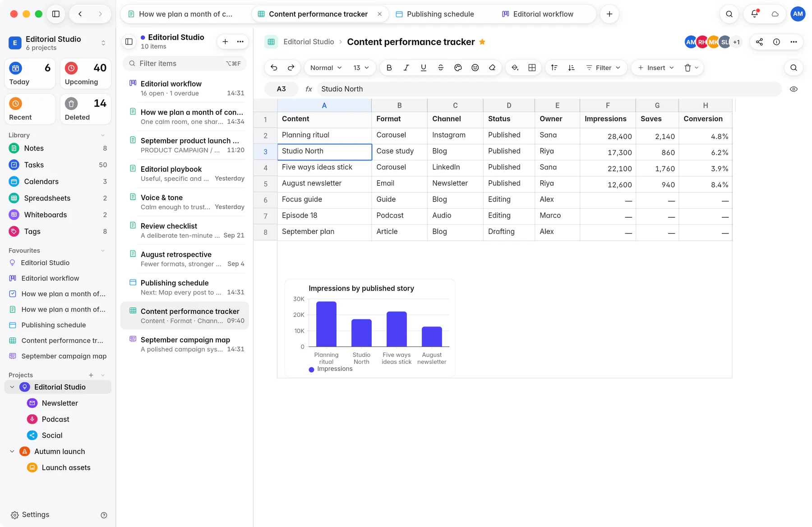Open the text color palette

pos(458,68)
